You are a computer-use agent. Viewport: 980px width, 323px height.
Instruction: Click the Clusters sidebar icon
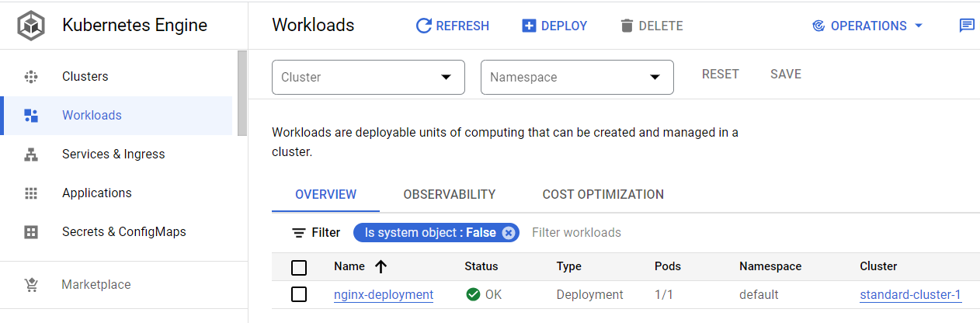(x=31, y=77)
